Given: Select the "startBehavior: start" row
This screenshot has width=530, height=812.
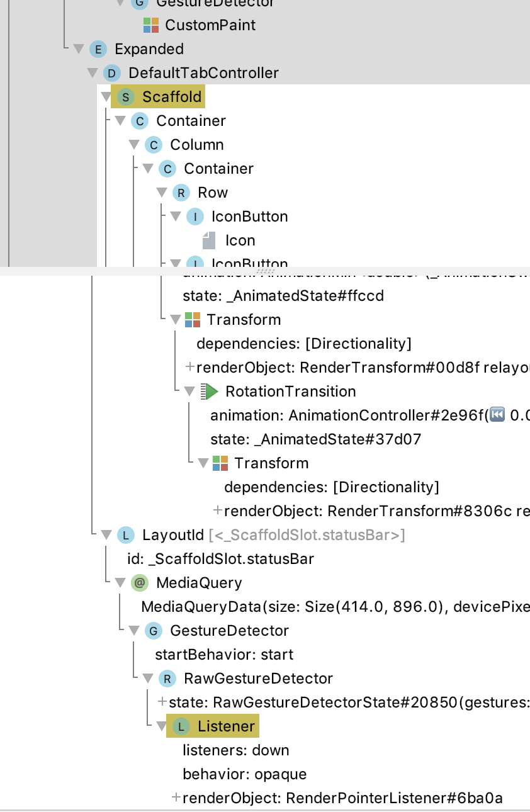Looking at the screenshot, I should pyautogui.click(x=224, y=655).
